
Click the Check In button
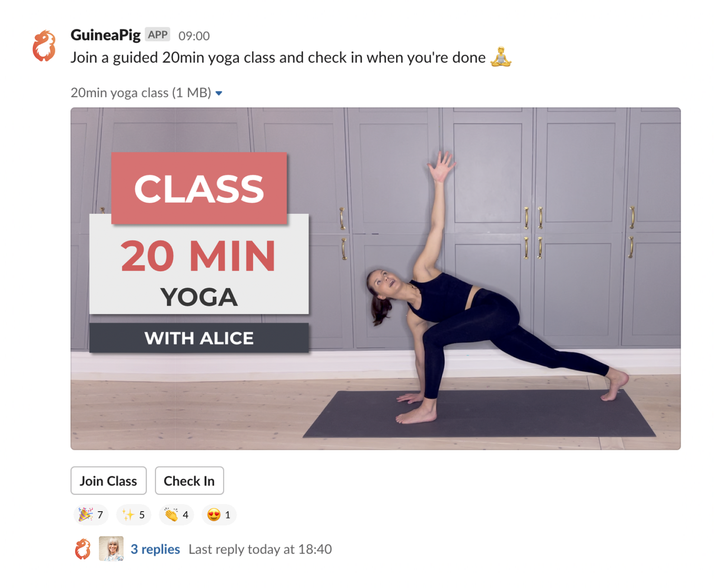[189, 481]
